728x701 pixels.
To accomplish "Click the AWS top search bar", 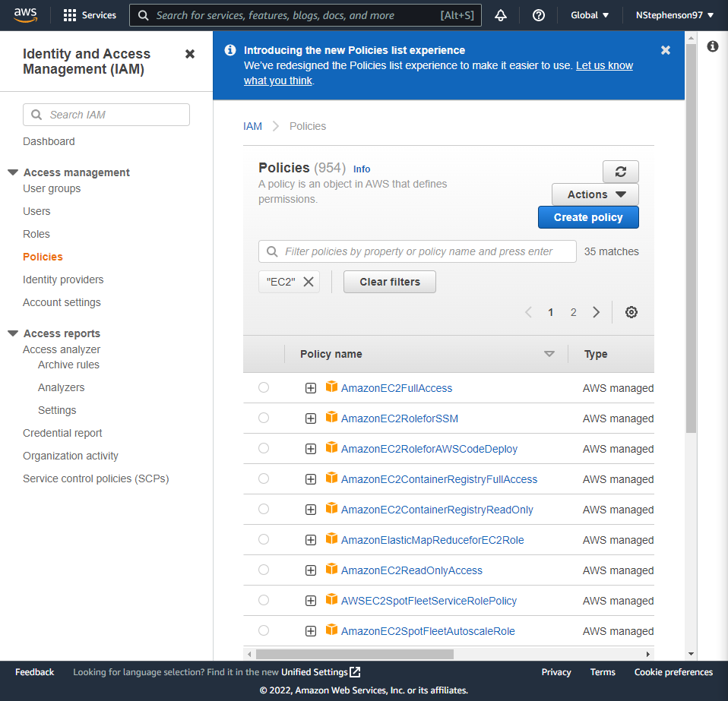I will tap(305, 15).
